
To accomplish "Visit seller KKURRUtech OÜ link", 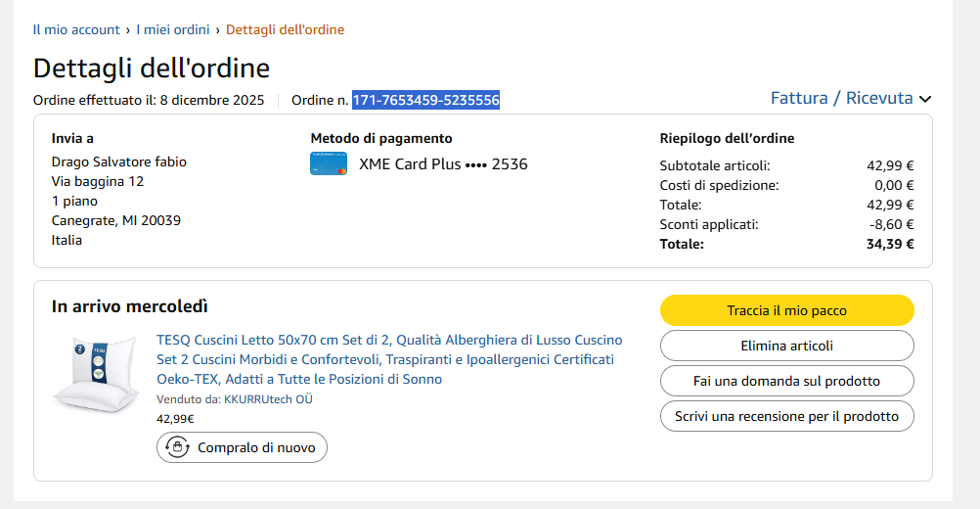I will click(268, 399).
